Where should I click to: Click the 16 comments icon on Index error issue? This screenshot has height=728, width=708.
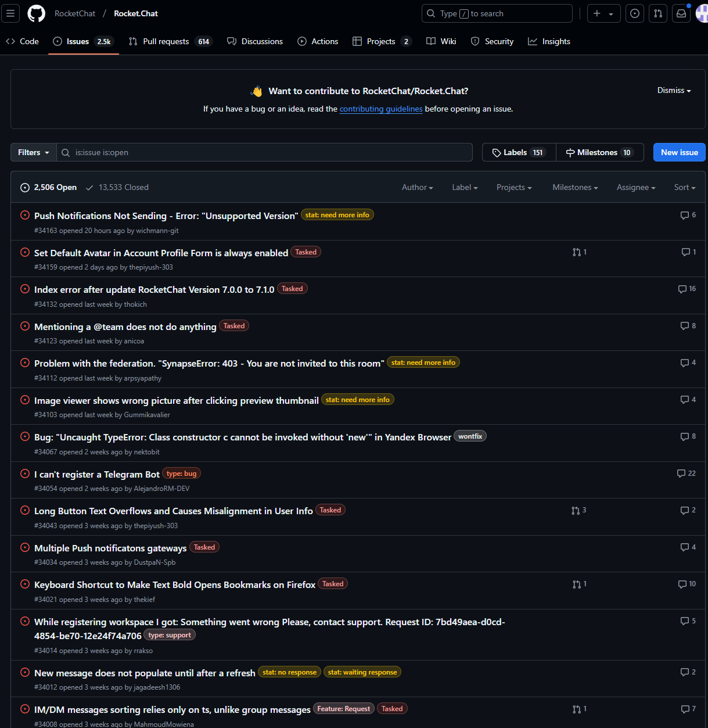point(687,289)
